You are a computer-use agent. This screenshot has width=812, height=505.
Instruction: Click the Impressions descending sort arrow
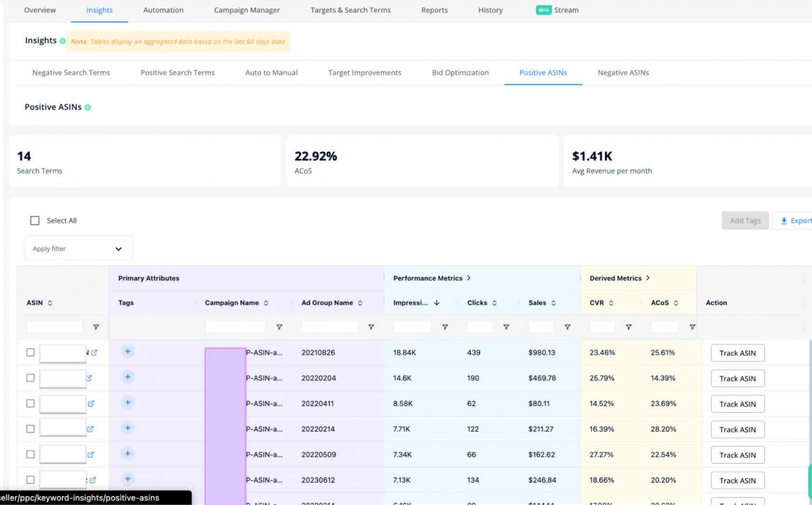point(437,302)
